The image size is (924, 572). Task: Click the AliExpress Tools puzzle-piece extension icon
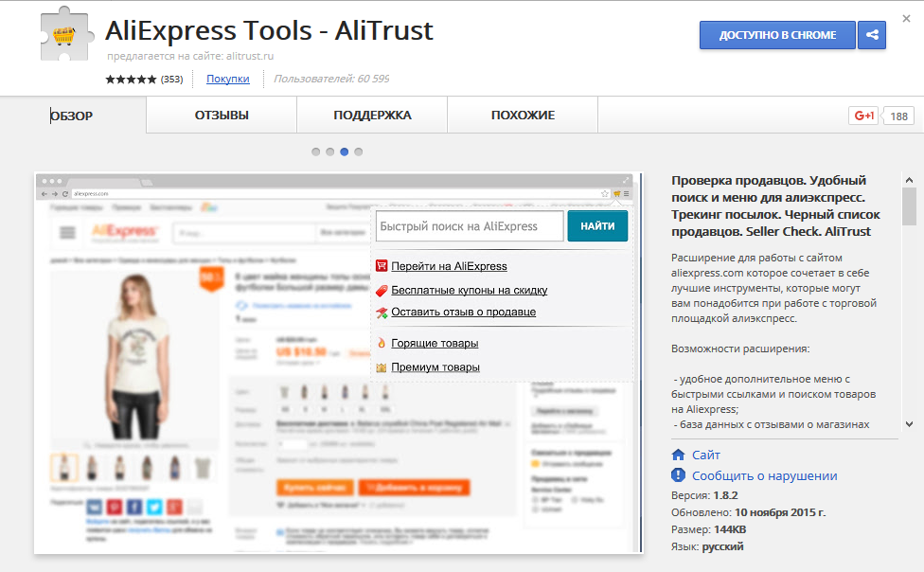coord(66,35)
